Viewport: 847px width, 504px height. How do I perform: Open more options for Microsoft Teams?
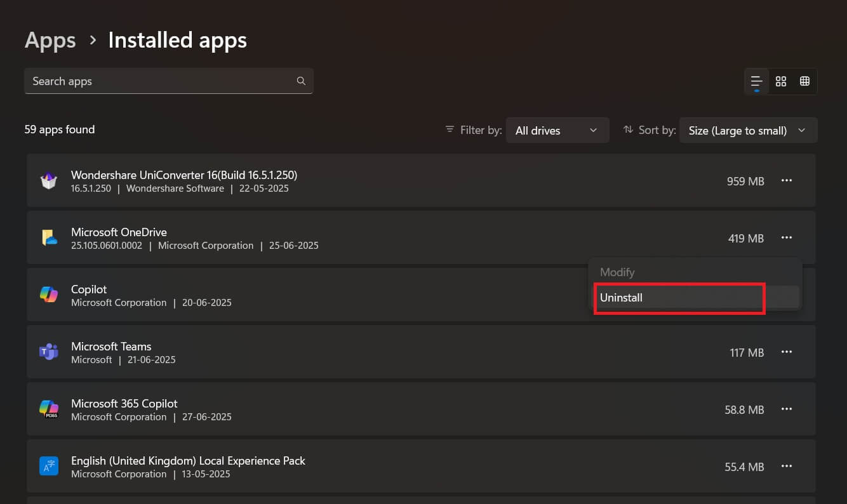787,352
